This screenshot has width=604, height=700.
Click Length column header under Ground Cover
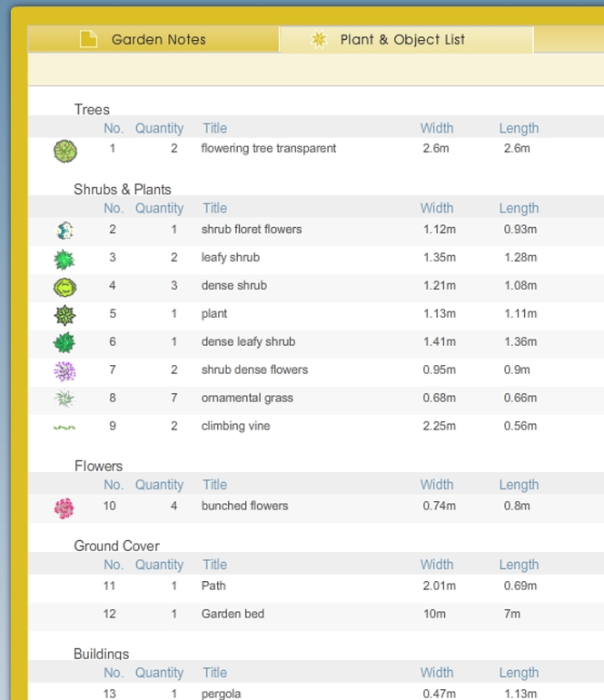click(519, 565)
